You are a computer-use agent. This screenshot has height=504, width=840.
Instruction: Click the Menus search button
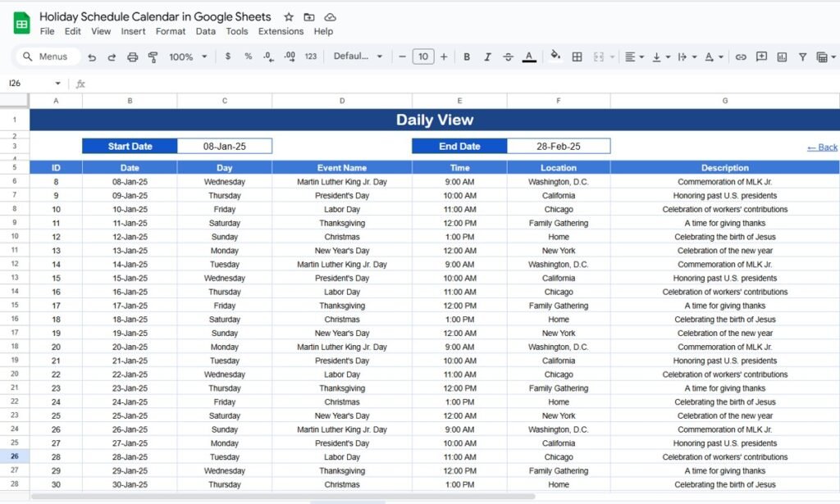click(x=47, y=57)
